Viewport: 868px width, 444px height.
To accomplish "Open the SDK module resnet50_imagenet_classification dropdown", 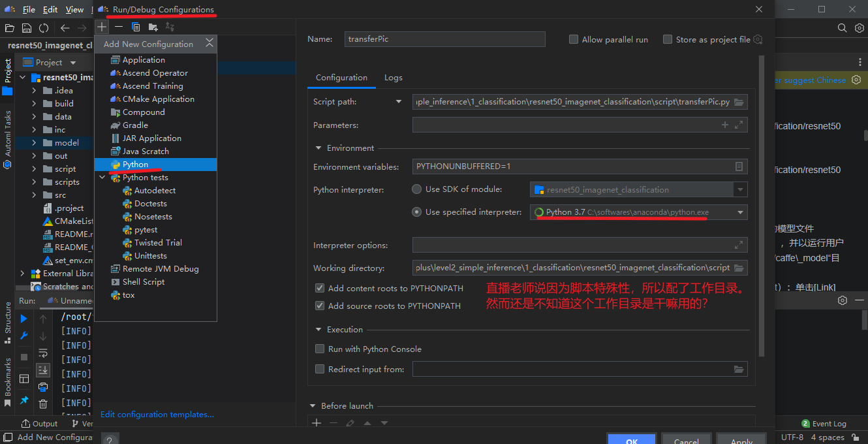I will 741,190.
